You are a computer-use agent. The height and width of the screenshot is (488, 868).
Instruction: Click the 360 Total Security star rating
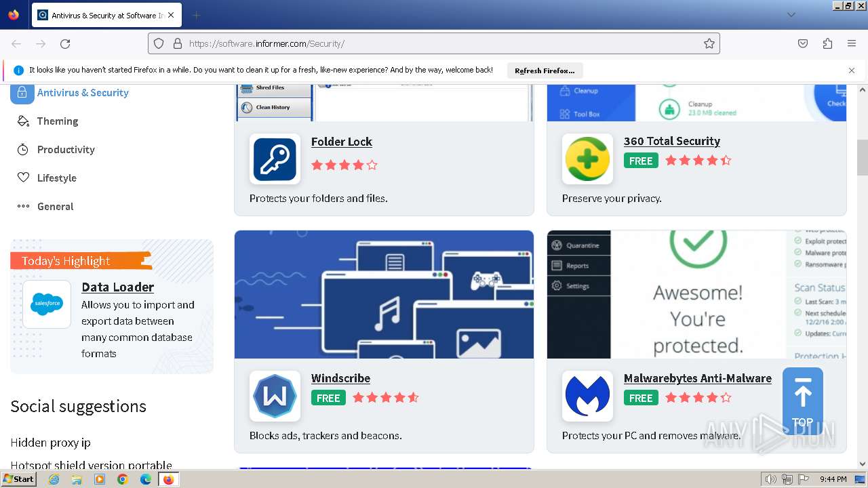(698, 161)
